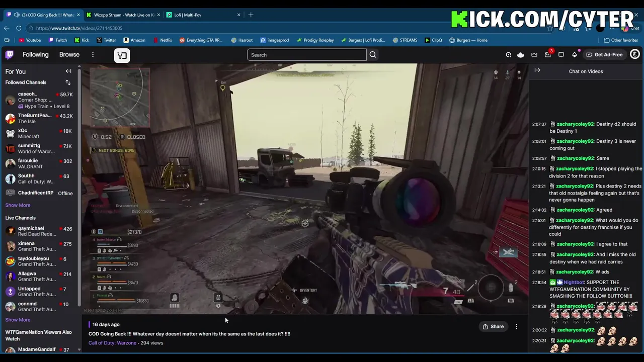The width and height of the screenshot is (644, 362).
Task: Open taydoubleyou channel in Live Channels
Action: (x=39, y=261)
